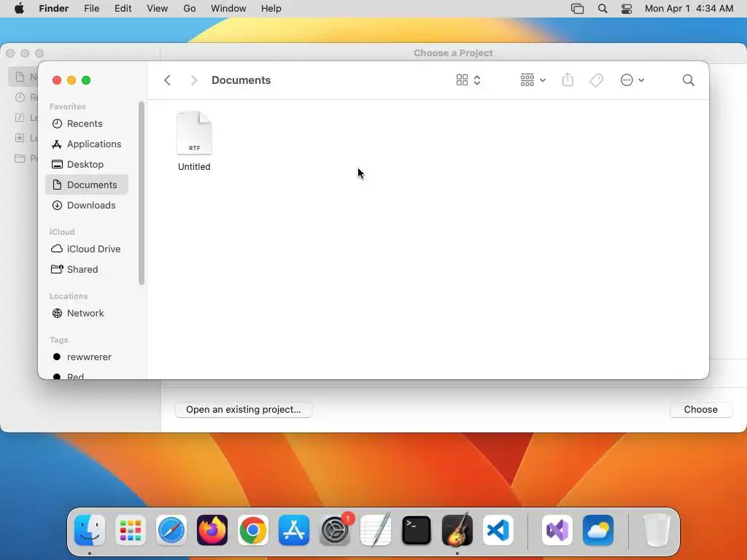Open Visual Studio from the Dock

tap(557, 530)
